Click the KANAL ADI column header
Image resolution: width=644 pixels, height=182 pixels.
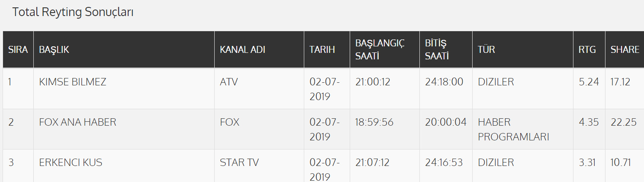(x=242, y=50)
